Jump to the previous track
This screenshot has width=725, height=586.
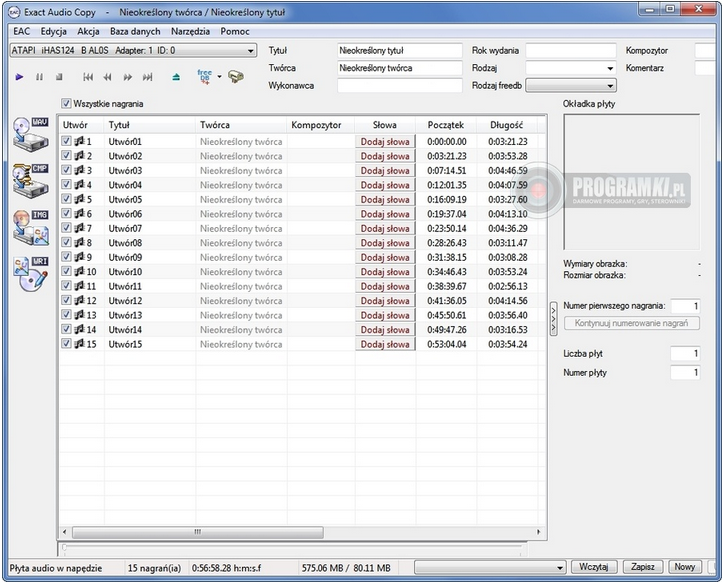pos(88,77)
